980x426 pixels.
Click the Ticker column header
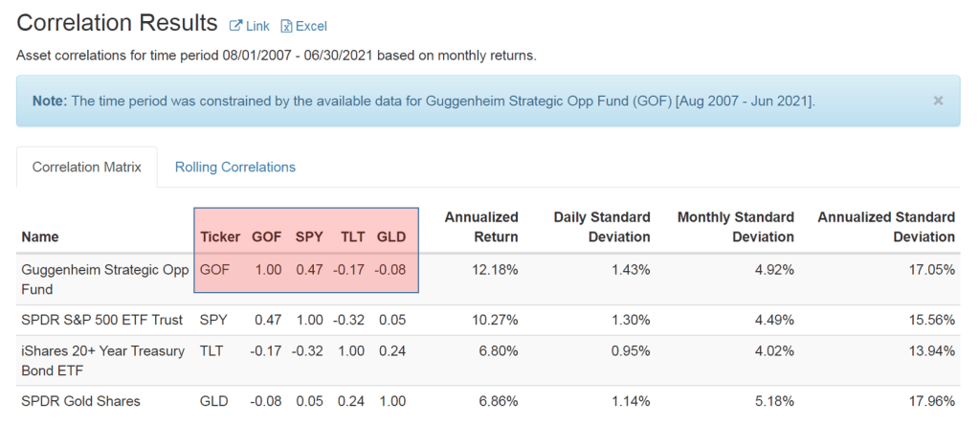click(220, 236)
